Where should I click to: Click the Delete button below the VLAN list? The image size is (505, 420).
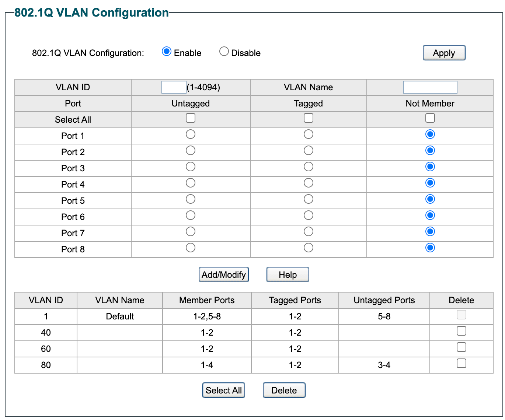coord(284,391)
